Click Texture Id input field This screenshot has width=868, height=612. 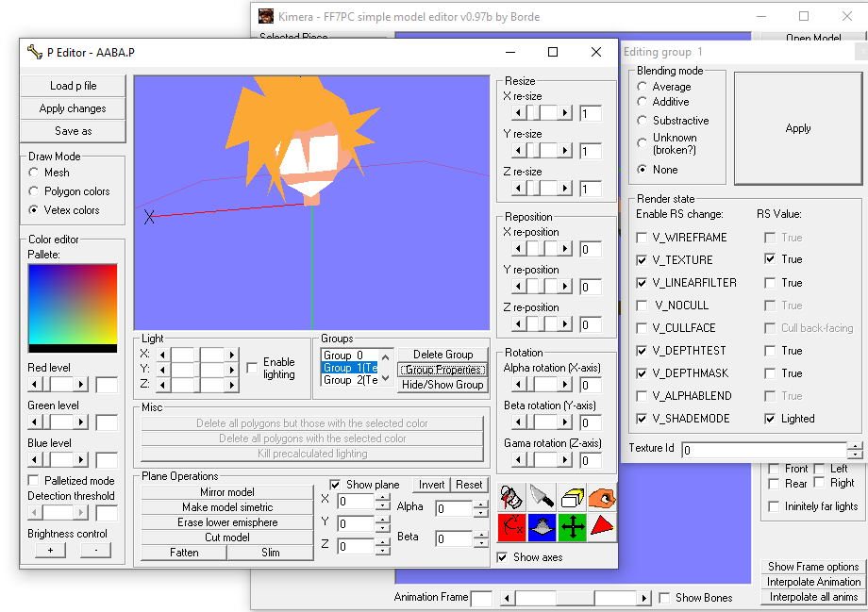764,451
